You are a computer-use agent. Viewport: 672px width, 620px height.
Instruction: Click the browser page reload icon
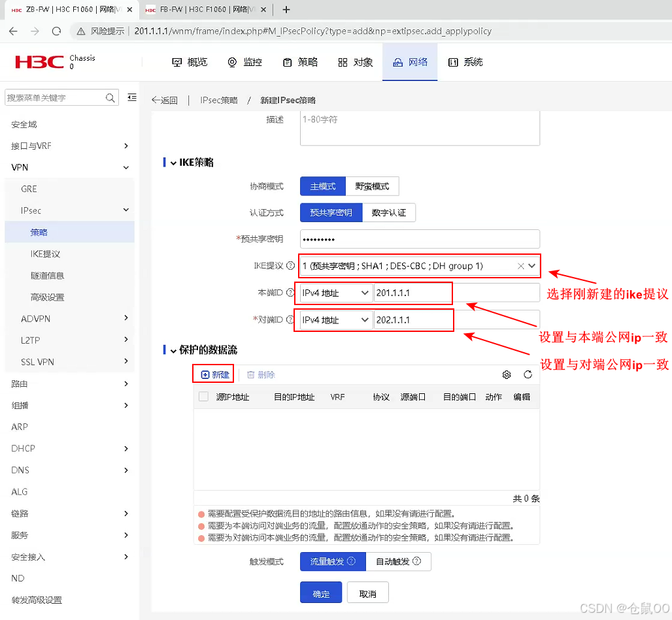click(x=58, y=31)
